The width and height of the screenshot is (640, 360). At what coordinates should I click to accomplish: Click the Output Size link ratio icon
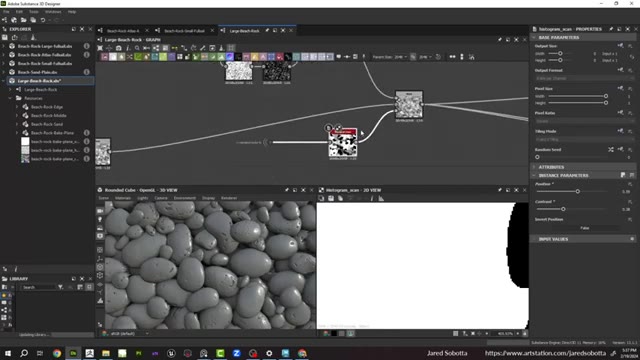(632, 57)
